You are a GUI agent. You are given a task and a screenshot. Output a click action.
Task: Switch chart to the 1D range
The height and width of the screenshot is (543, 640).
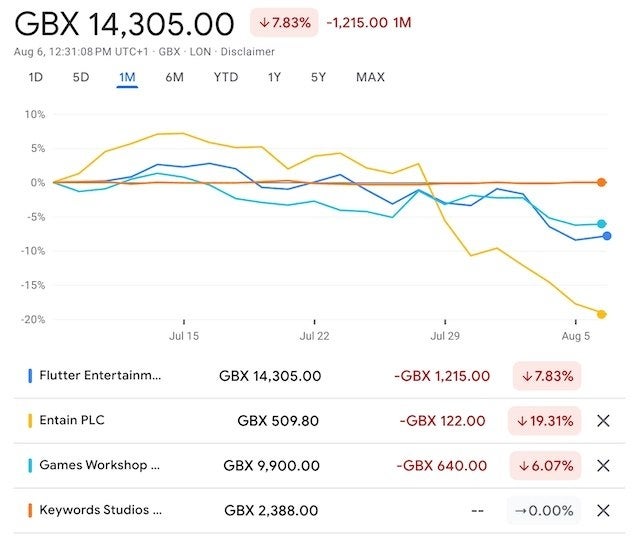[36, 77]
